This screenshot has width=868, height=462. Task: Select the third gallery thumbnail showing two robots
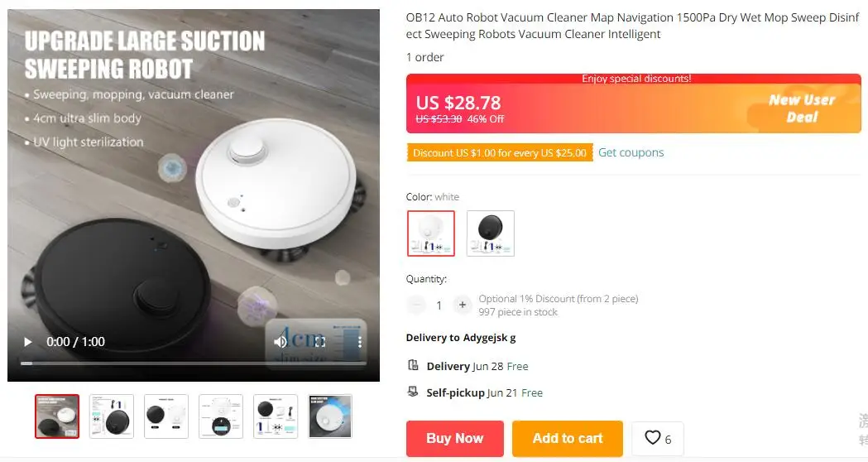[x=166, y=416]
